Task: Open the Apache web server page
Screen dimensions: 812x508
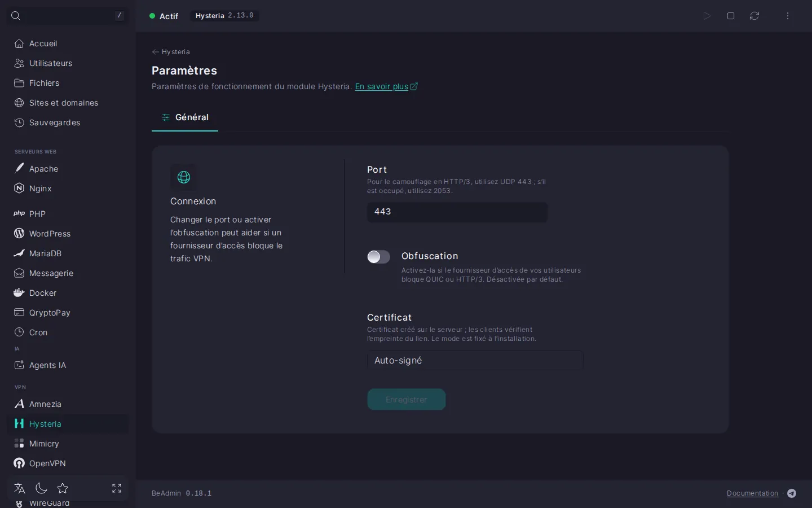Action: coord(68,169)
